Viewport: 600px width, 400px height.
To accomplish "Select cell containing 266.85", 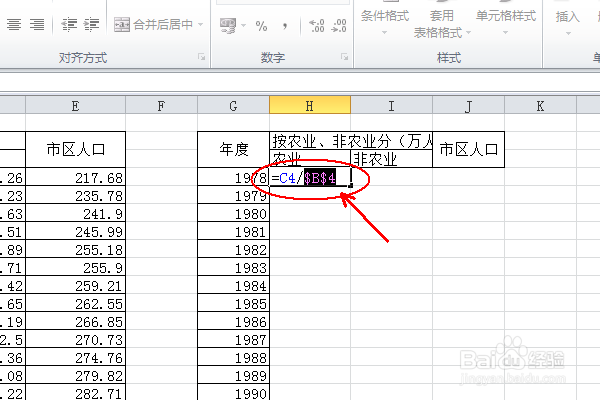I will (75, 322).
